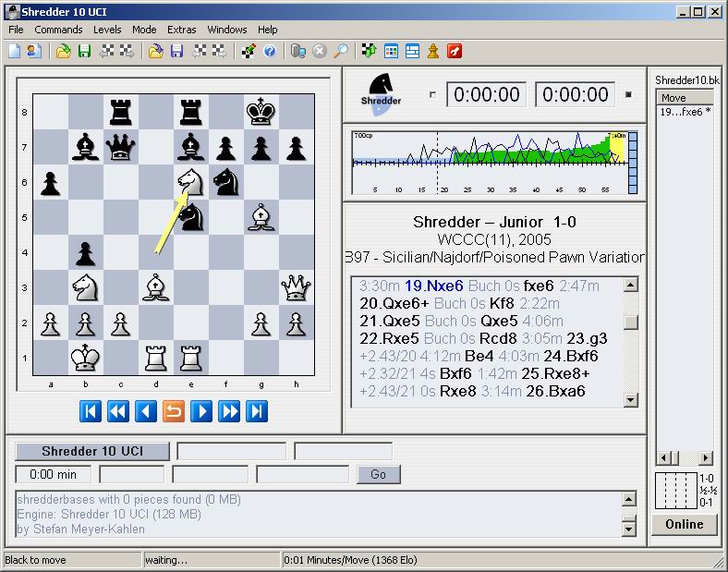Jump to the start of the game
Viewport: 728px width, 572px height.
(91, 411)
